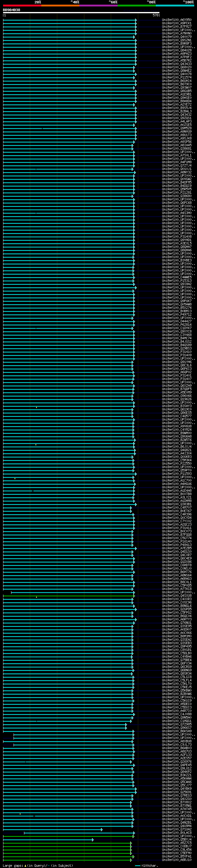Select the UniRef100_P16140 label
Screen dimensions: 197x868
coord(177,542)
